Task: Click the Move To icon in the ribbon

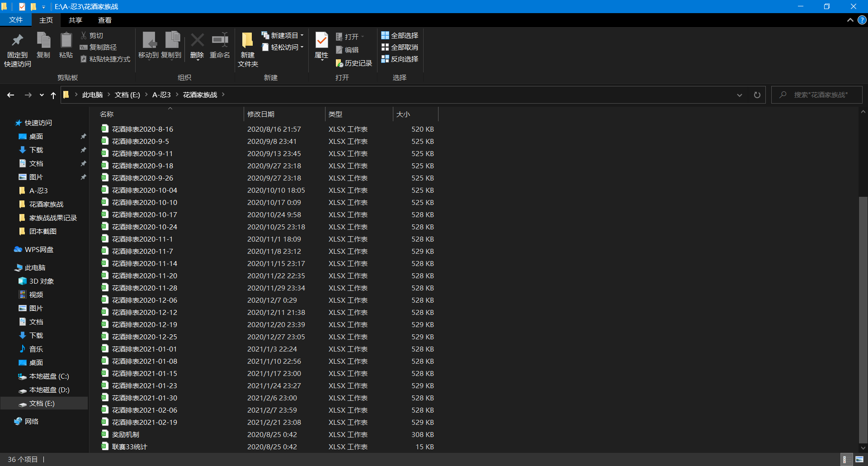Action: tap(149, 41)
